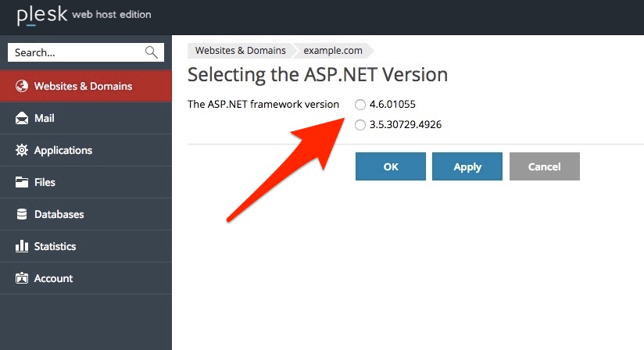Image resolution: width=644 pixels, height=350 pixels.
Task: Click the Applications gear icon
Action: point(22,150)
